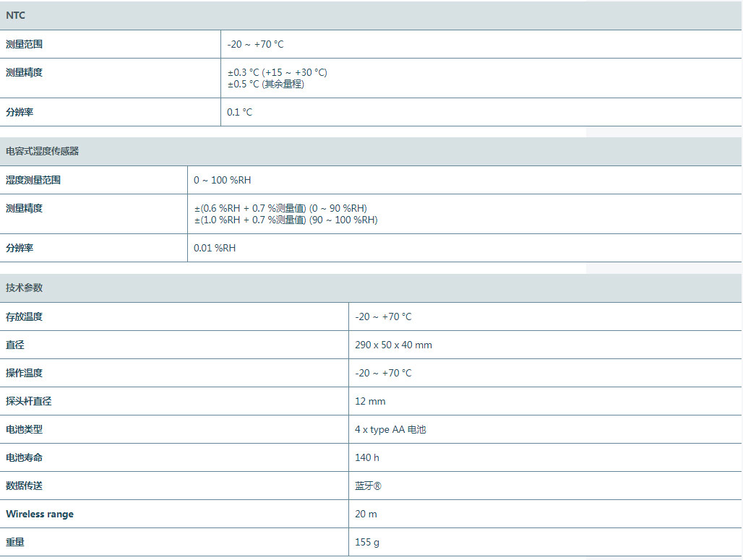Select the NTC 测量精度 row label
The height and width of the screenshot is (560, 743).
point(25,72)
